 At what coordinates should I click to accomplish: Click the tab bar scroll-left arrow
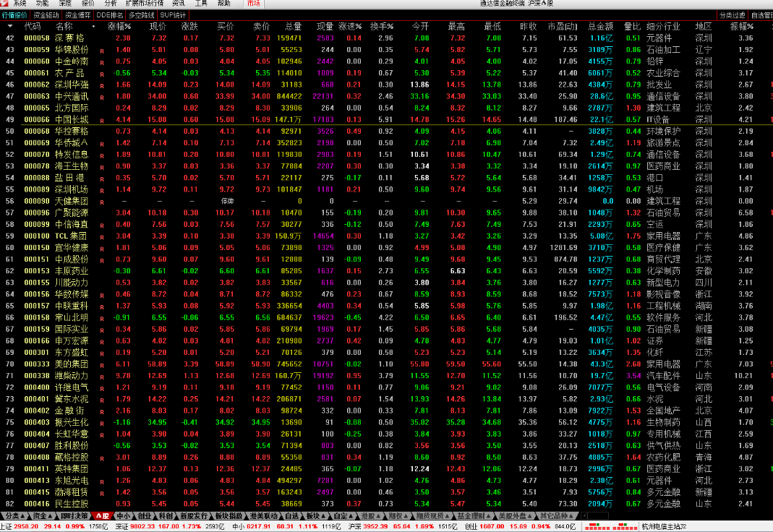tap(585, 516)
